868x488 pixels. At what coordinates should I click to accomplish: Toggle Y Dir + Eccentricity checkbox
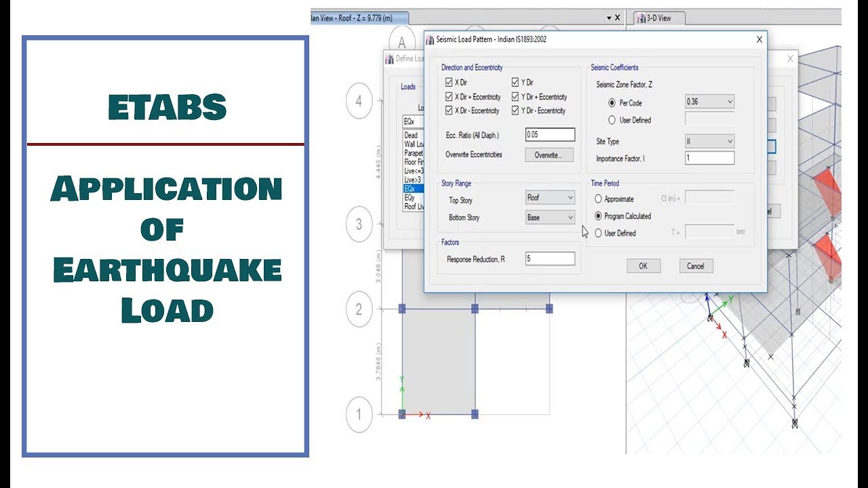515,97
